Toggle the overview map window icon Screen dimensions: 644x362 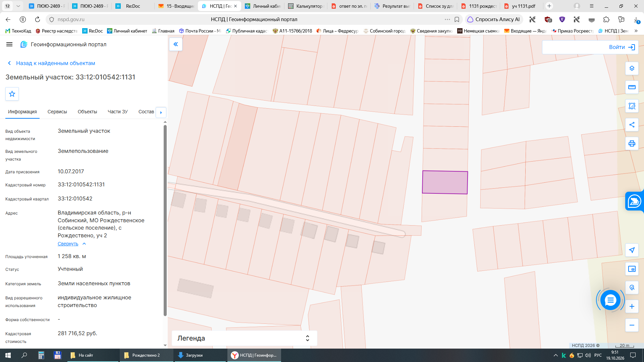[632, 269]
